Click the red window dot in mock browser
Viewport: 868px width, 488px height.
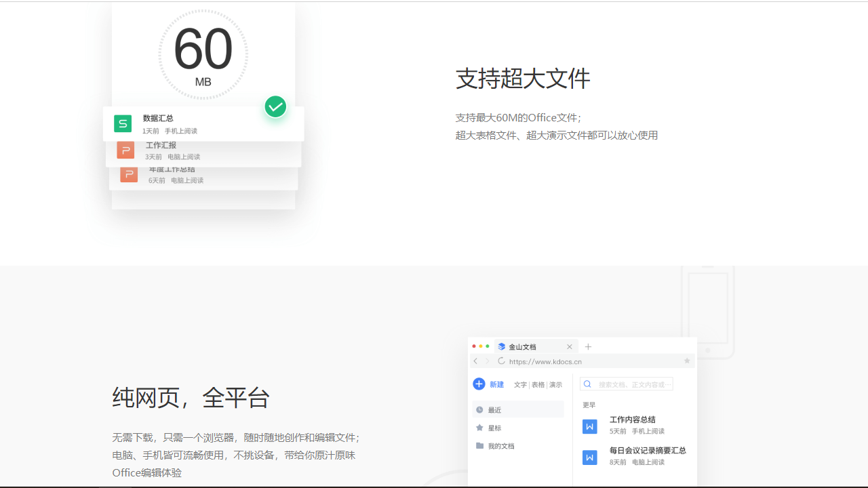point(474,346)
